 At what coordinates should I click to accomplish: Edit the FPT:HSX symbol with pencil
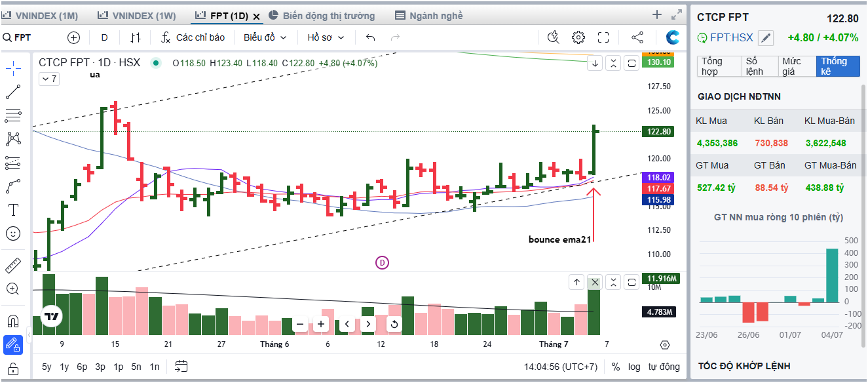pos(765,38)
